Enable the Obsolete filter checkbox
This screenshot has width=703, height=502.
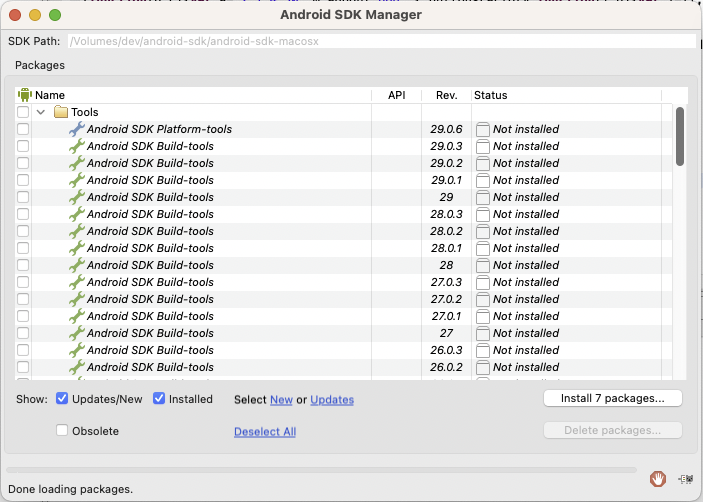click(62, 430)
